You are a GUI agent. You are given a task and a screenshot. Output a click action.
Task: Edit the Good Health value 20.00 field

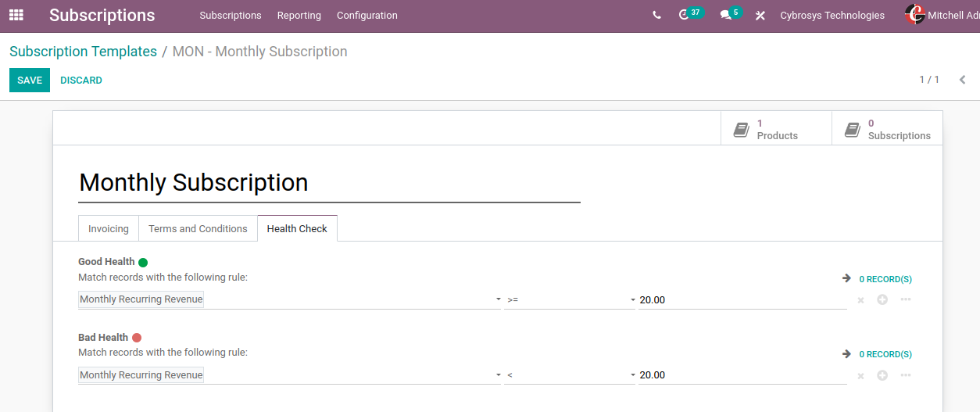coord(742,299)
